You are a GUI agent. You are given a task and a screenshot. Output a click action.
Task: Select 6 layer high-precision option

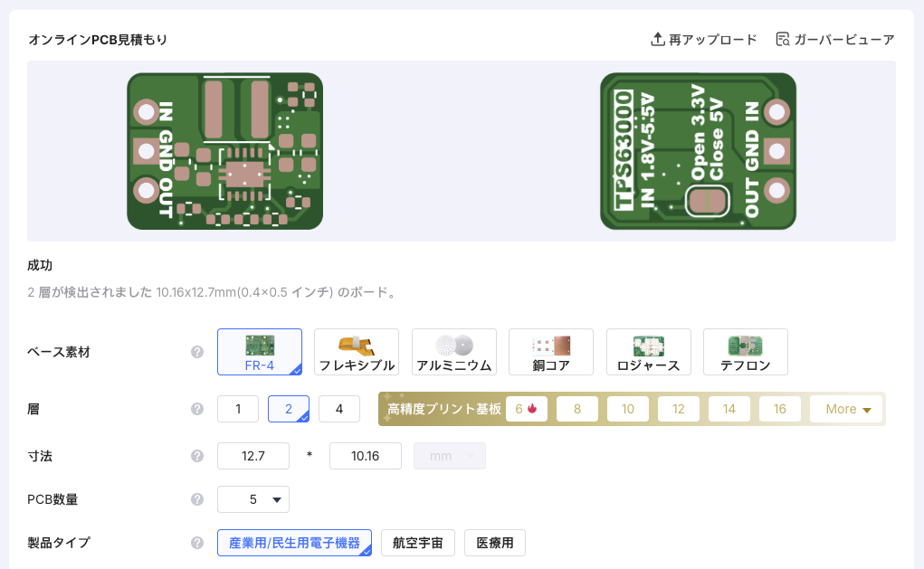(526, 409)
